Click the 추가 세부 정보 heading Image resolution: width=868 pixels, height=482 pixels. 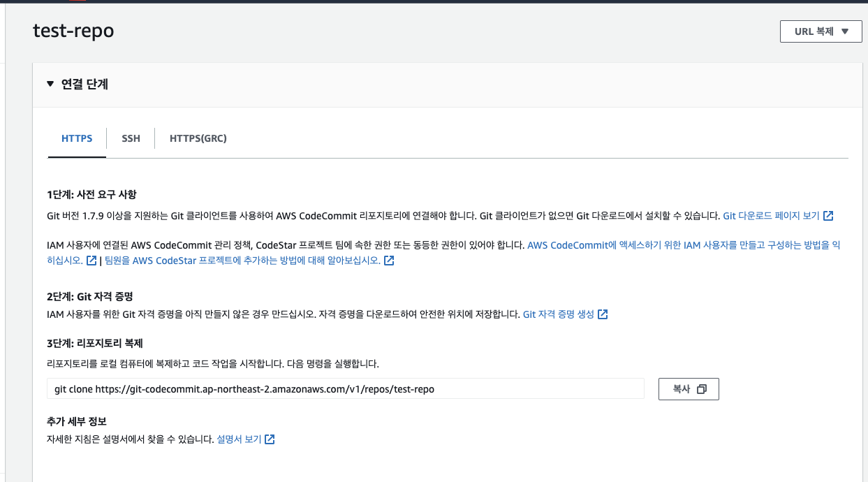click(x=77, y=421)
